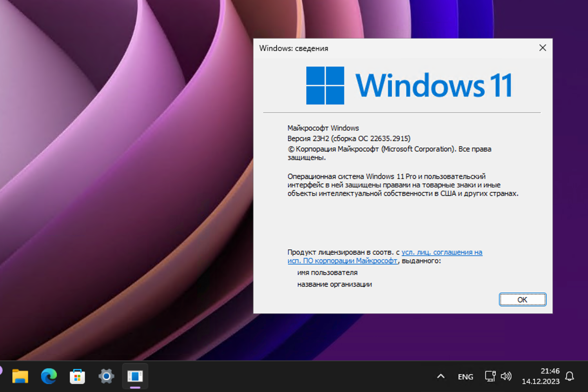Screen dimensions: 588x392
Task: Follow the 'исп. ПО корпорации Майкрософт' hyperlink
Action: coord(341,261)
